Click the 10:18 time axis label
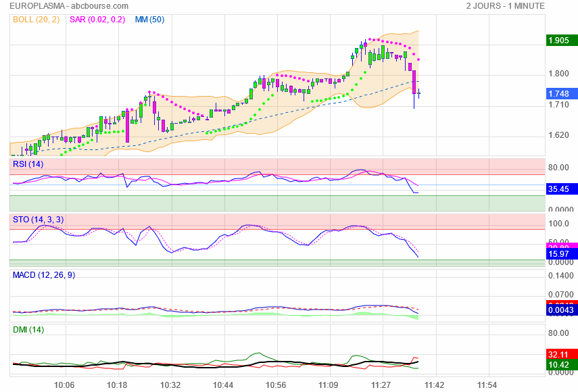The height and width of the screenshot is (392, 578). [117, 385]
